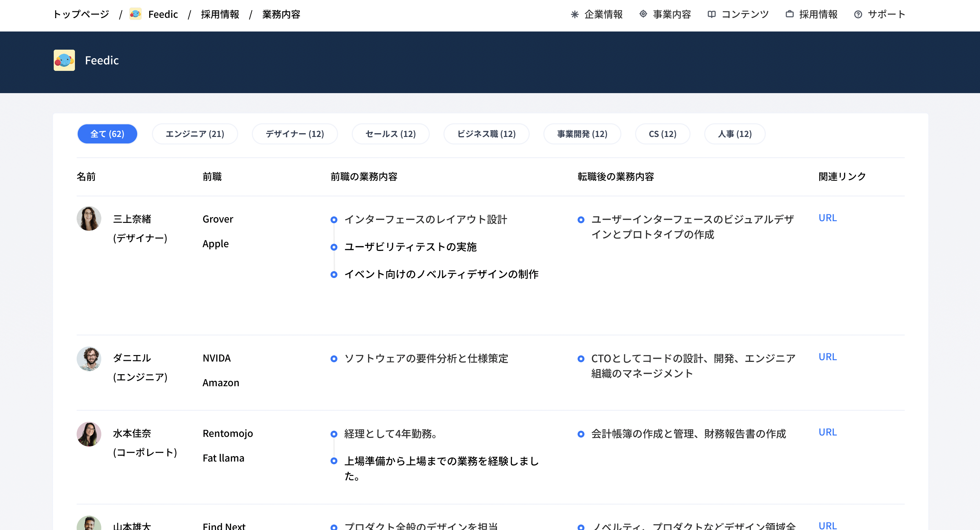The width and height of the screenshot is (980, 530).
Task: Filter by デザイナー (12)
Action: click(x=295, y=134)
